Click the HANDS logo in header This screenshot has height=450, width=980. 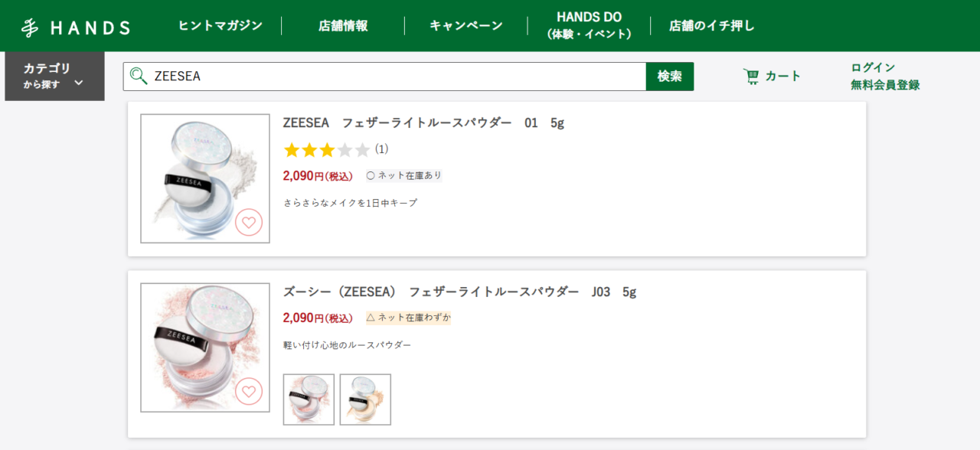(x=76, y=28)
